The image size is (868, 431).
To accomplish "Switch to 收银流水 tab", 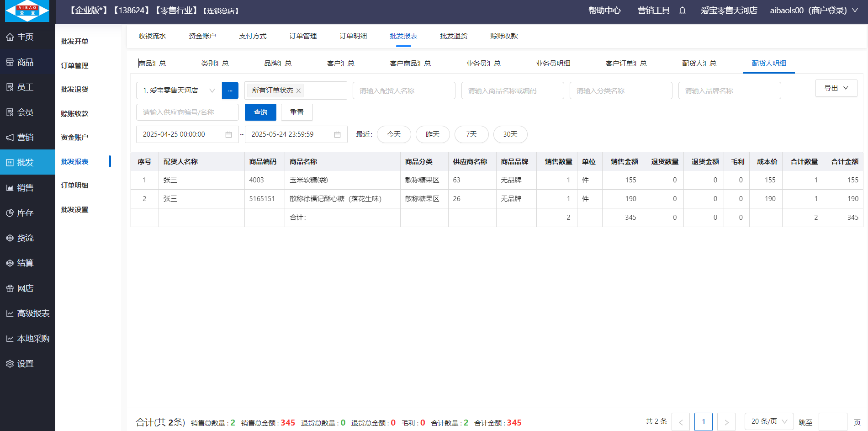I will [x=152, y=36].
